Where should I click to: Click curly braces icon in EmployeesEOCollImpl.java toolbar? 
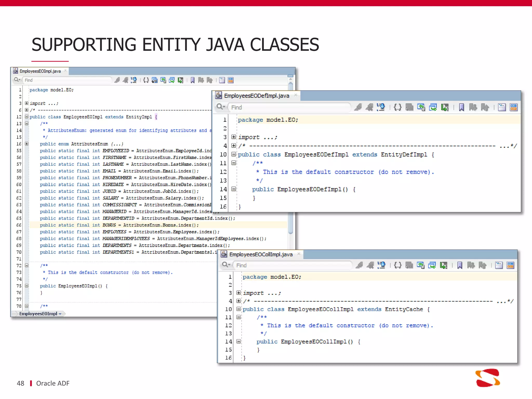[397, 265]
